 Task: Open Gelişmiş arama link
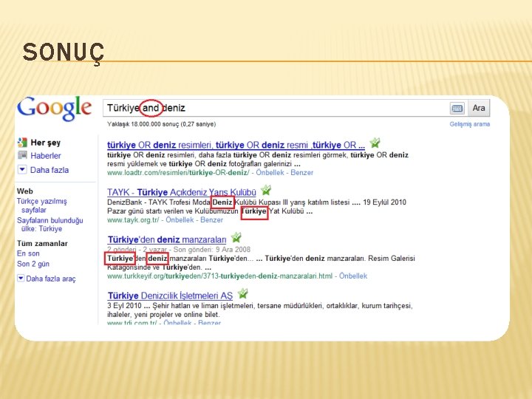click(x=470, y=124)
